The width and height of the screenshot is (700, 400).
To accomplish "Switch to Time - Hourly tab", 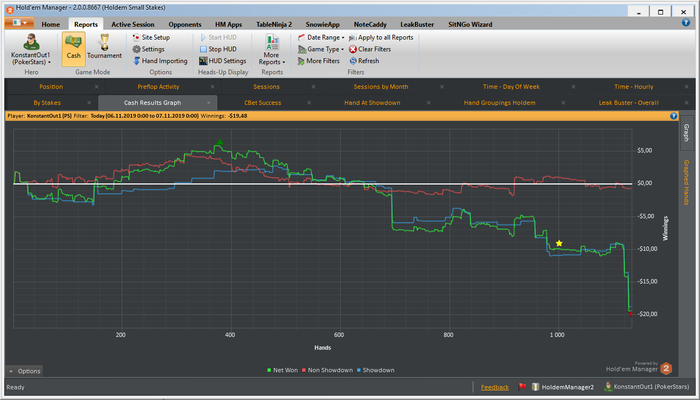I will point(633,87).
